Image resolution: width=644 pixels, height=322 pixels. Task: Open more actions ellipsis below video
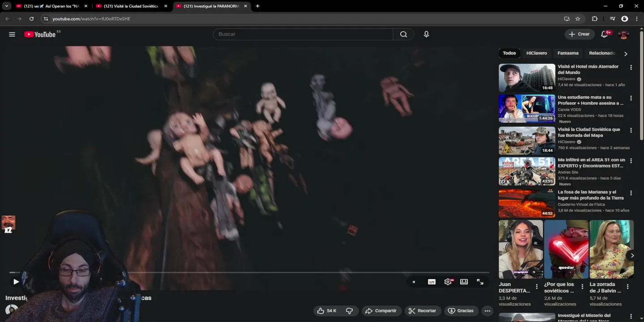point(487,311)
